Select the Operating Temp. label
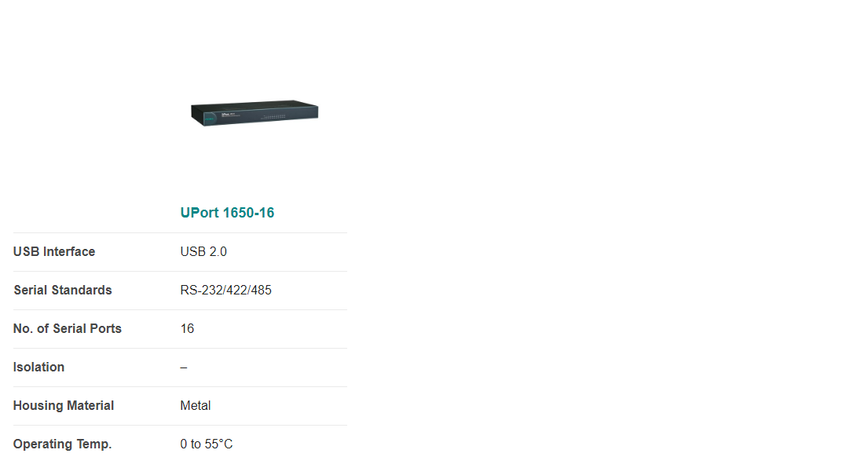868x468 pixels. 63,444
